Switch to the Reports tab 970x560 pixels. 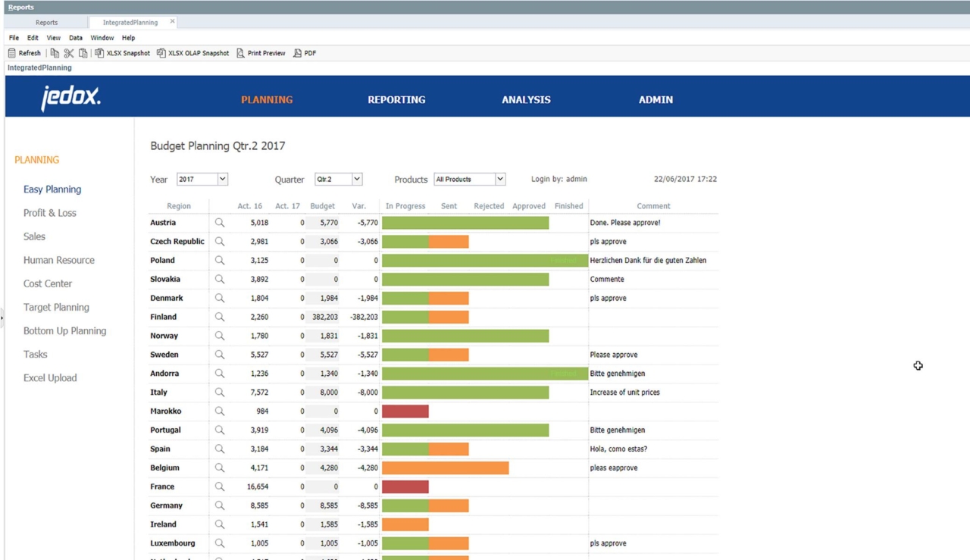46,23
